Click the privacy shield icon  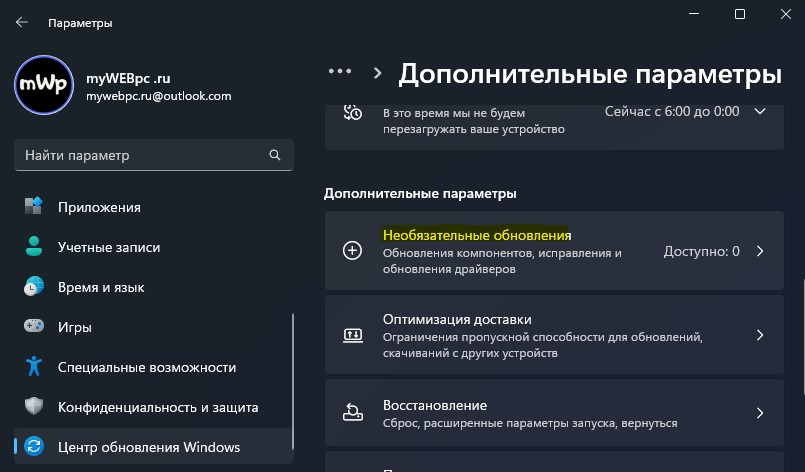[34, 406]
